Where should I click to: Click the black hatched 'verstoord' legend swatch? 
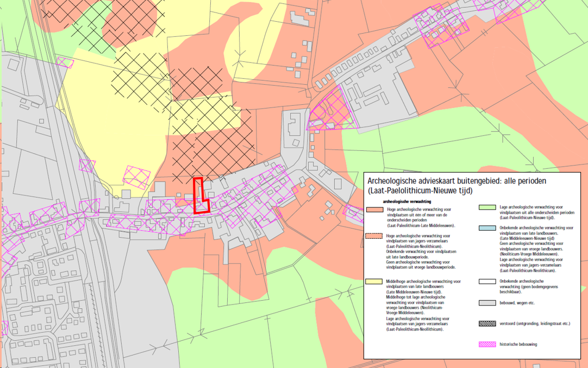487,323
